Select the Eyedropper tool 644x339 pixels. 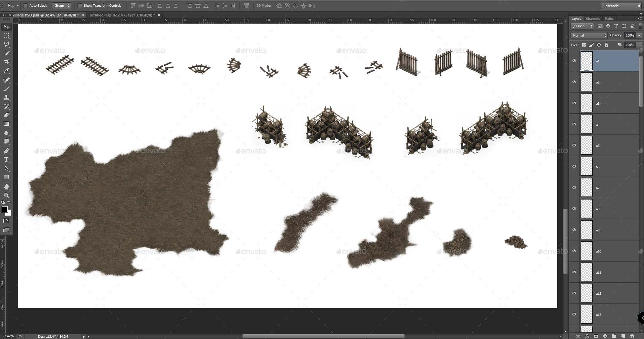click(6, 71)
